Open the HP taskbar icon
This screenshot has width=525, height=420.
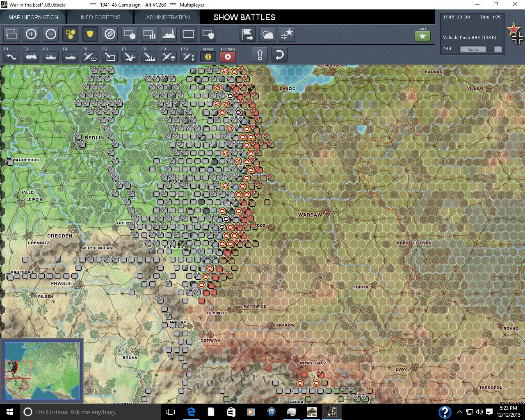coord(271,412)
